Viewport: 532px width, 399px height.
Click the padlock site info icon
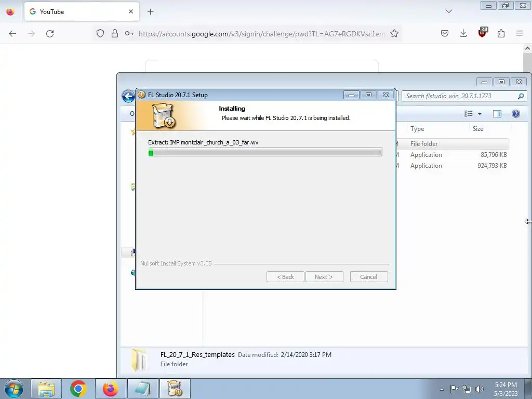(x=115, y=33)
